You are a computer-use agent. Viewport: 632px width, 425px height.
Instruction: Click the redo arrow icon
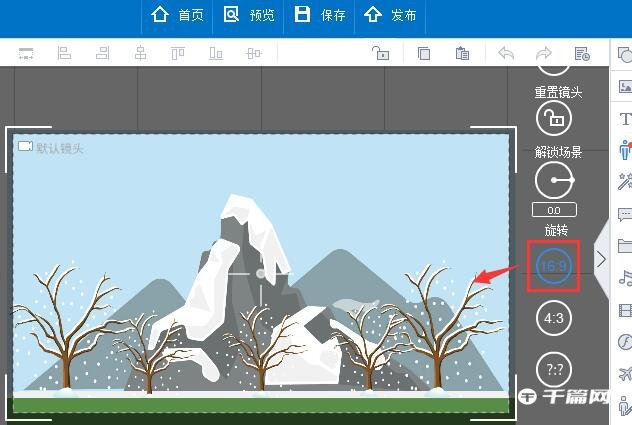tap(543, 53)
